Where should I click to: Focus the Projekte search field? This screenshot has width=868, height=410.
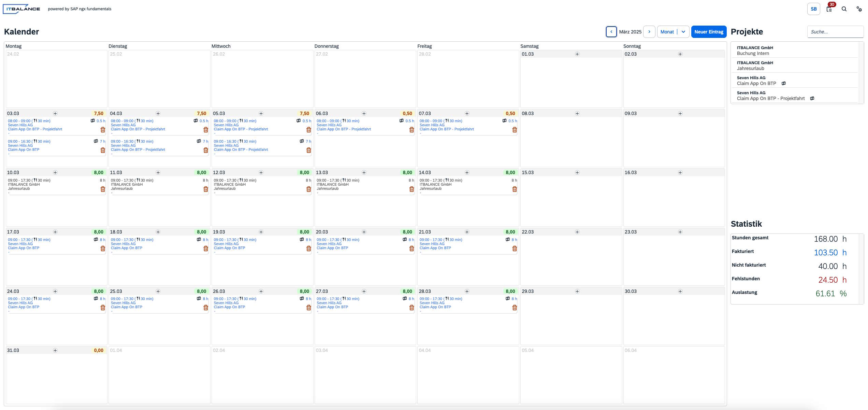[x=835, y=32]
